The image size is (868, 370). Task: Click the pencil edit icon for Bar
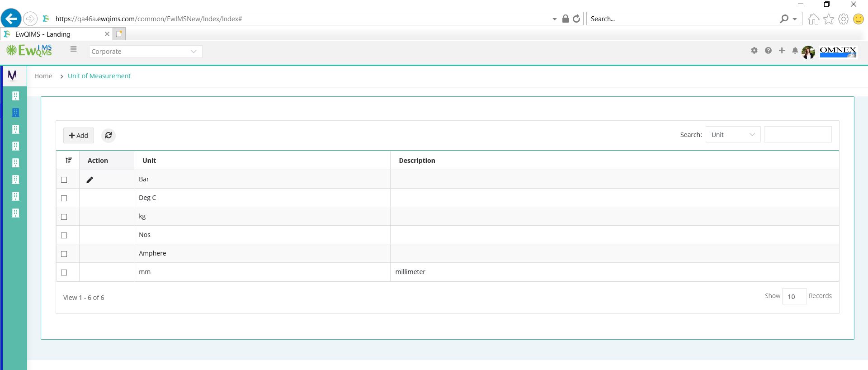pyautogui.click(x=90, y=180)
